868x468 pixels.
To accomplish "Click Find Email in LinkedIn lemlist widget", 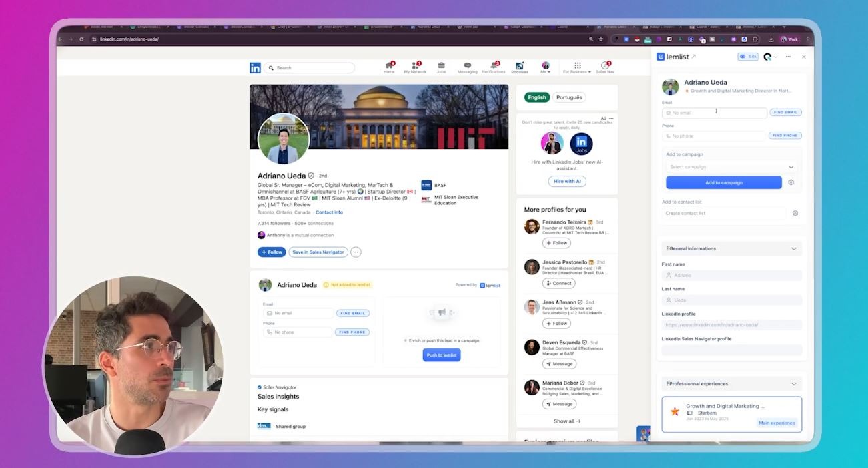I will (x=352, y=313).
